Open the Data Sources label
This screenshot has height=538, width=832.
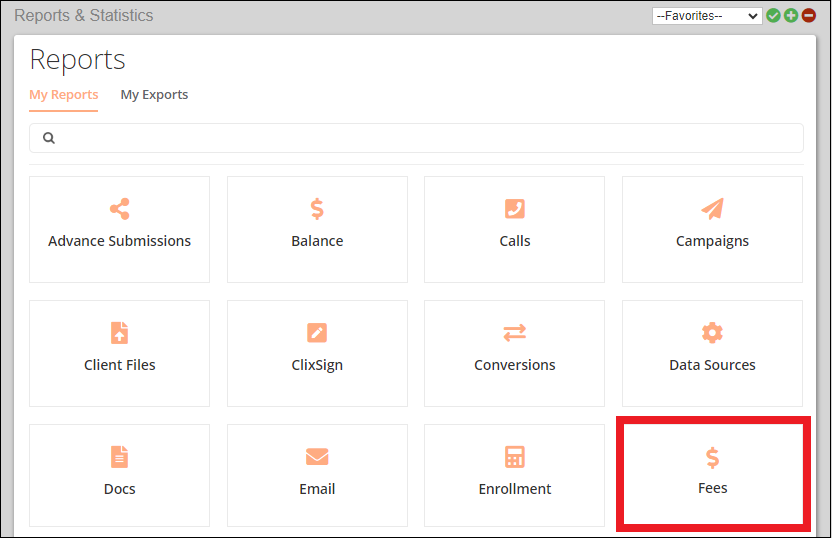712,365
